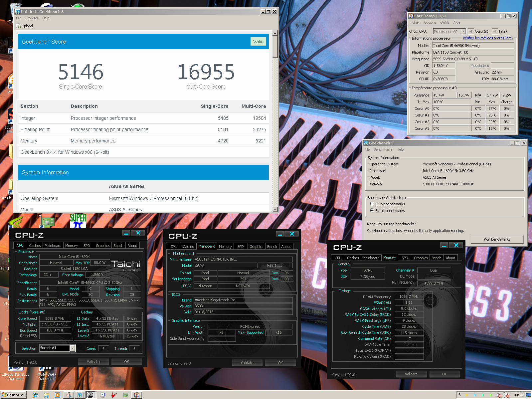Click the BIOS Version field showing 3503

[243, 306]
